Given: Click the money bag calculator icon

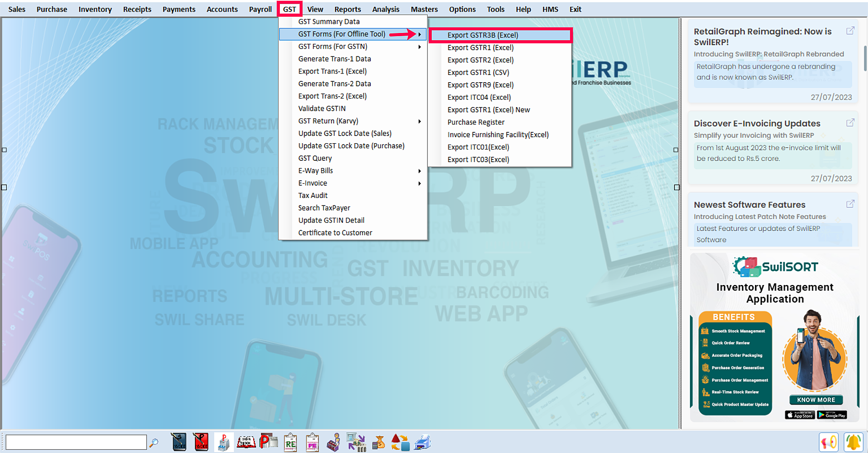Looking at the screenshot, I should pos(378,442).
